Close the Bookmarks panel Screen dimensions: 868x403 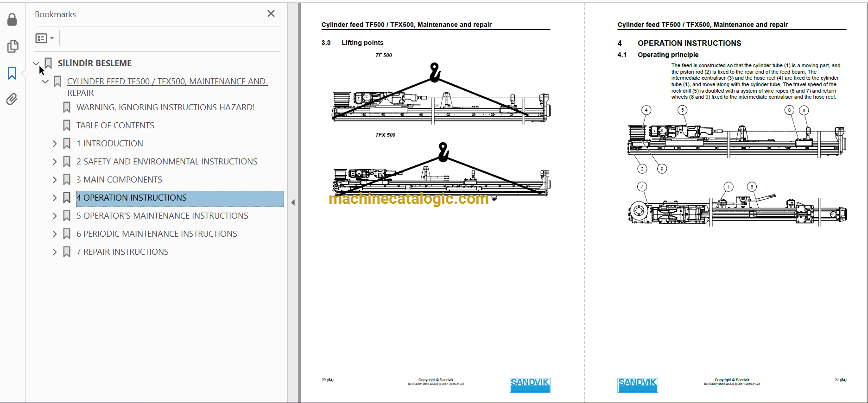pyautogui.click(x=271, y=14)
